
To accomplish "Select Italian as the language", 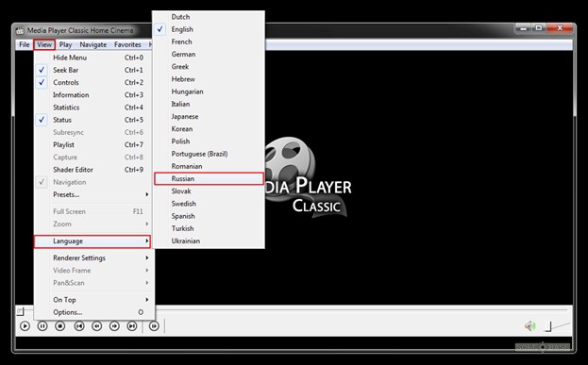I will point(209,104).
